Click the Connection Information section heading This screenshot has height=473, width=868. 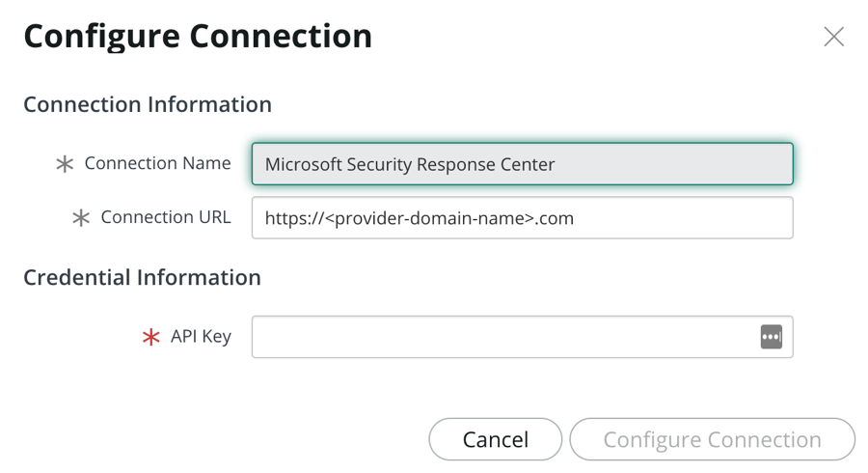point(148,104)
